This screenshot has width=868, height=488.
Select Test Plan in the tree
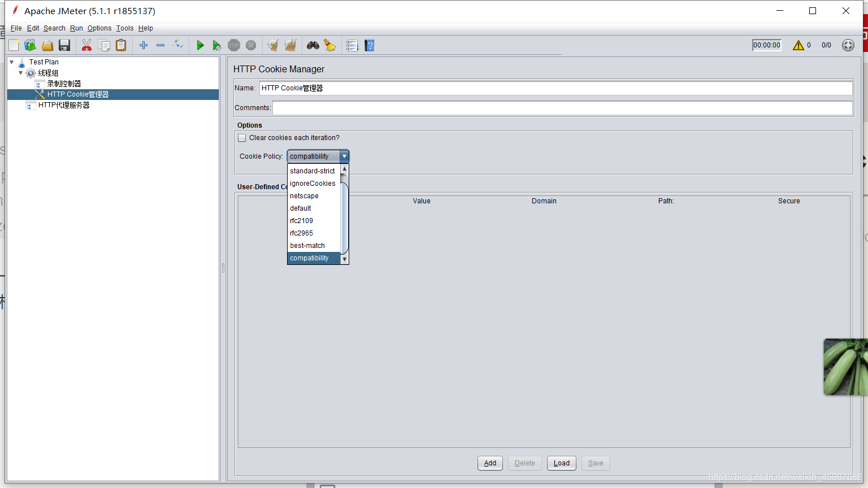pyautogui.click(x=44, y=62)
